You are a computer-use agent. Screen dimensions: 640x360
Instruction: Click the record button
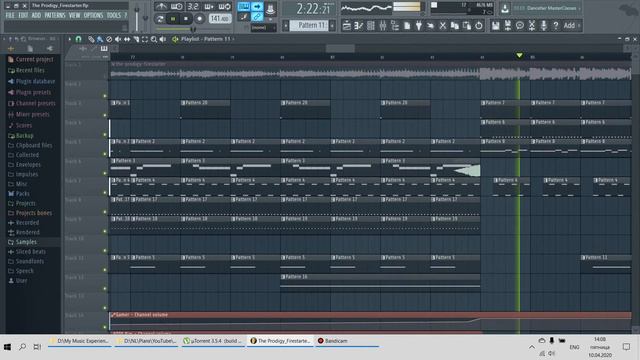(x=199, y=19)
